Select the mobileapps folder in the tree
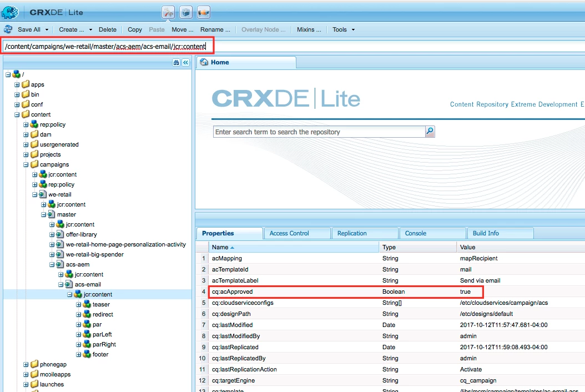585x392 pixels. [x=55, y=374]
